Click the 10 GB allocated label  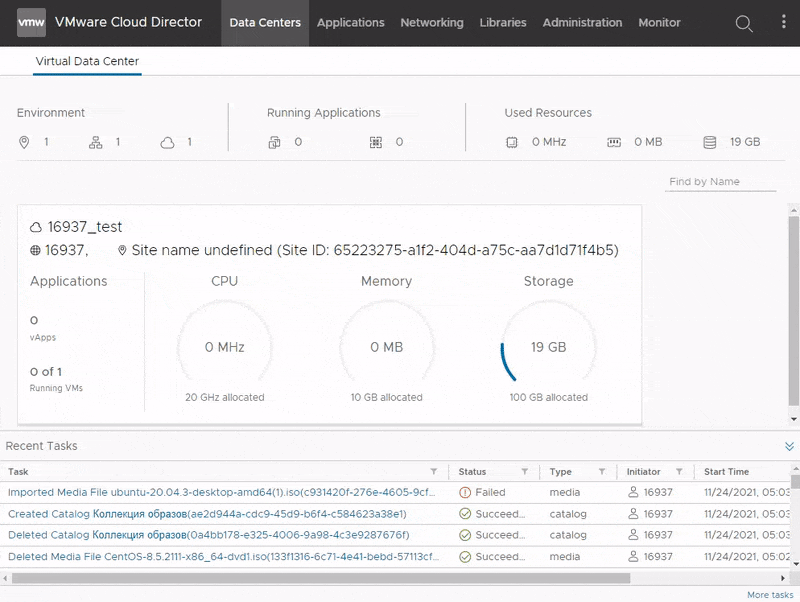386,397
